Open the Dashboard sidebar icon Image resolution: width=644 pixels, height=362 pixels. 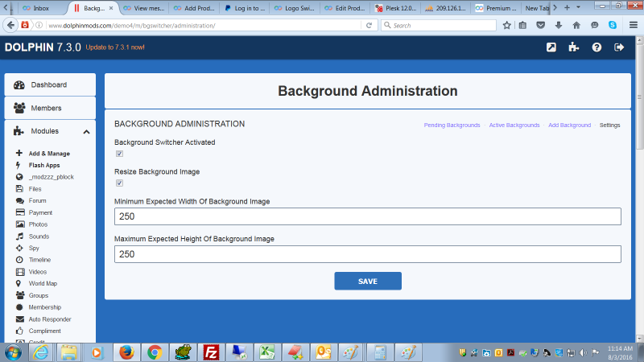click(x=19, y=85)
